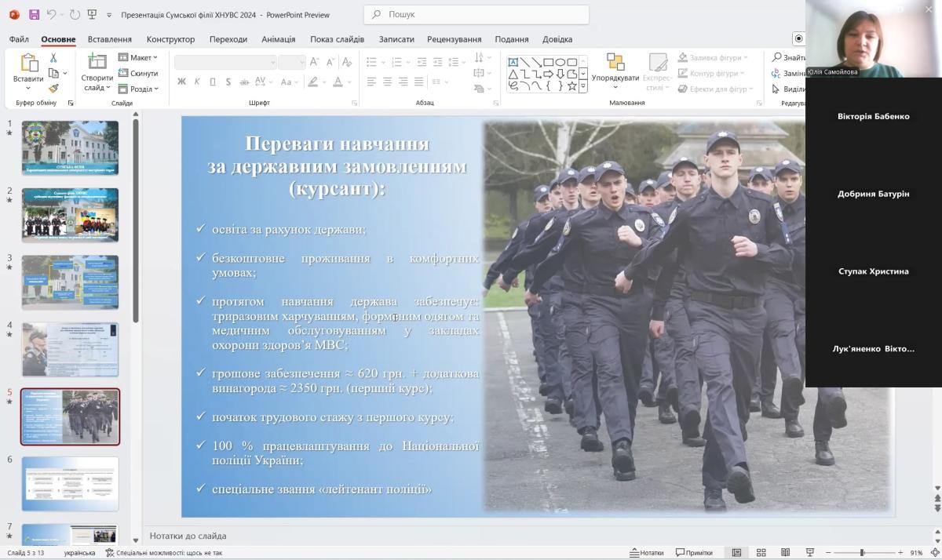The width and height of the screenshot is (942, 560).
Task: Click the Знайти find button
Action: click(x=788, y=57)
